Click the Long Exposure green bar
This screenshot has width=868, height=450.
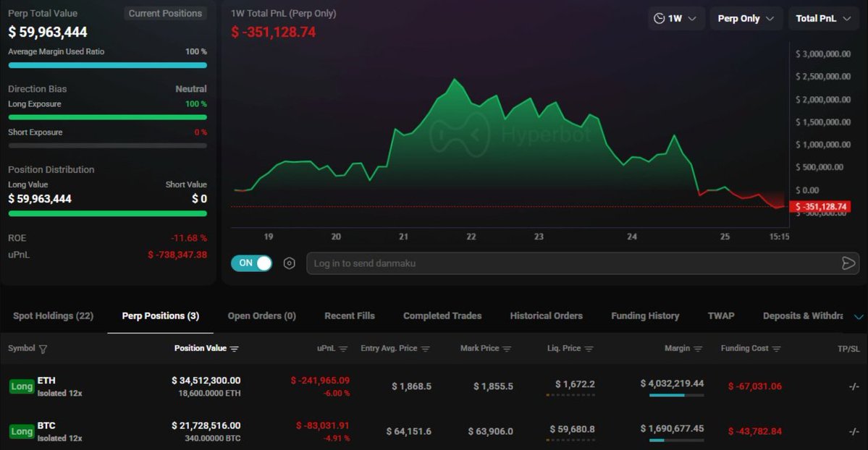107,117
